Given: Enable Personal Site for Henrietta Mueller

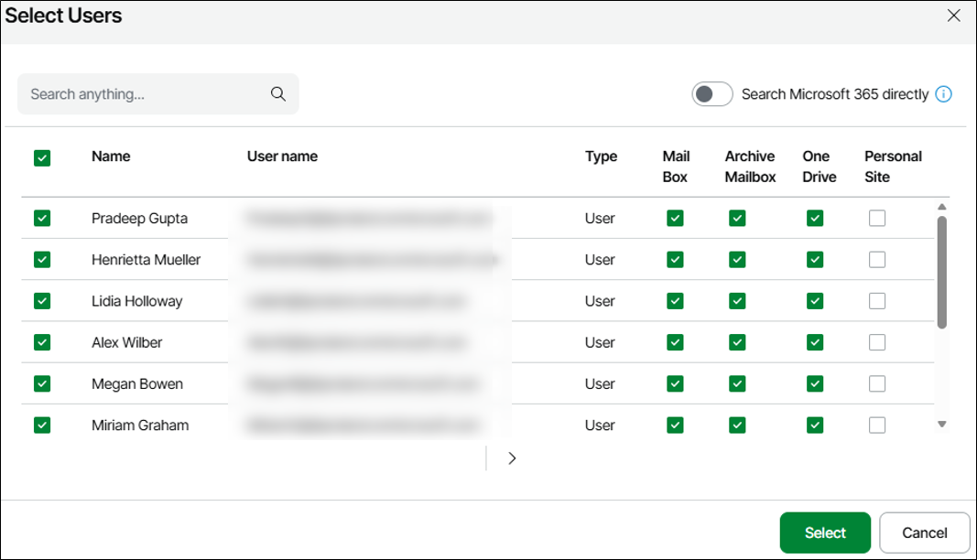Looking at the screenshot, I should pos(877,260).
